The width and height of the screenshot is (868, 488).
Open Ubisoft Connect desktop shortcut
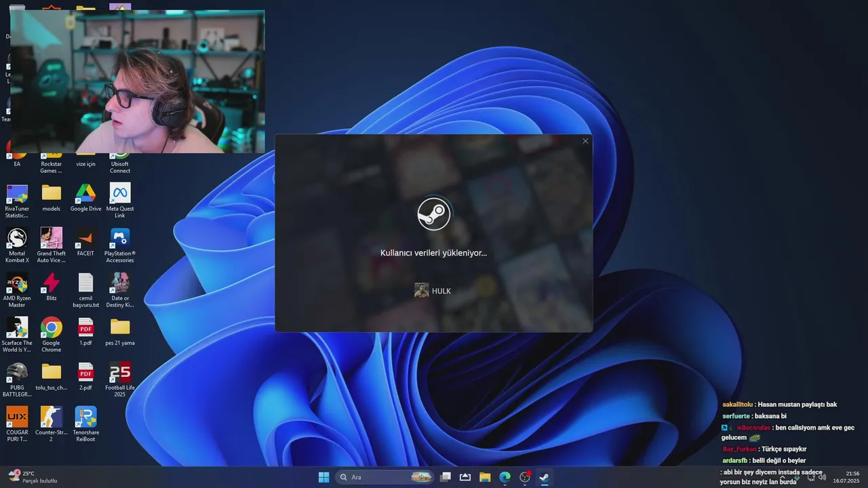pos(120,163)
